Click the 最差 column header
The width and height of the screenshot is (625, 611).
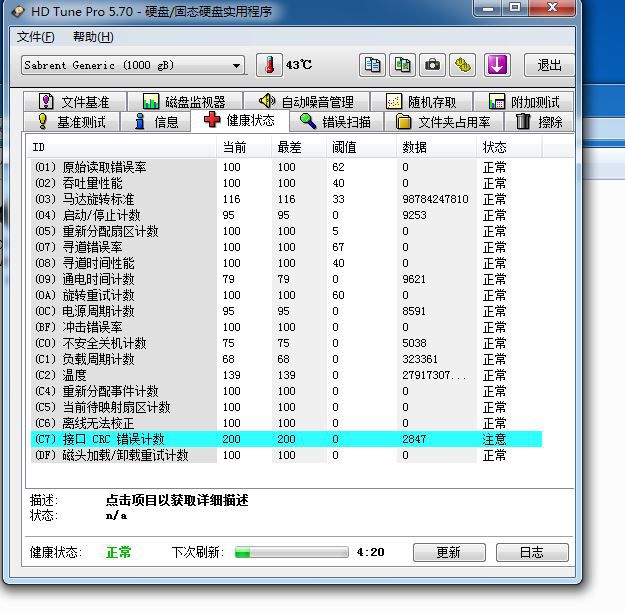click(299, 147)
